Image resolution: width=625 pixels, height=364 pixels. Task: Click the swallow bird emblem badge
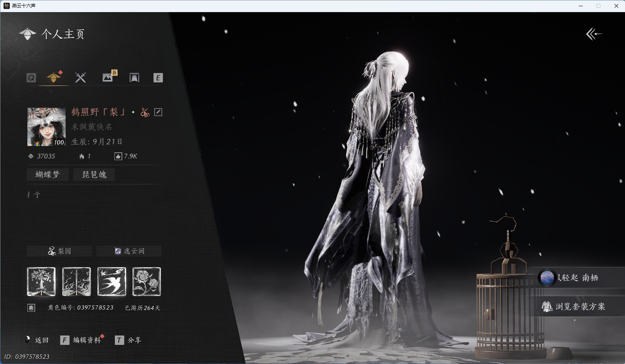tap(112, 282)
